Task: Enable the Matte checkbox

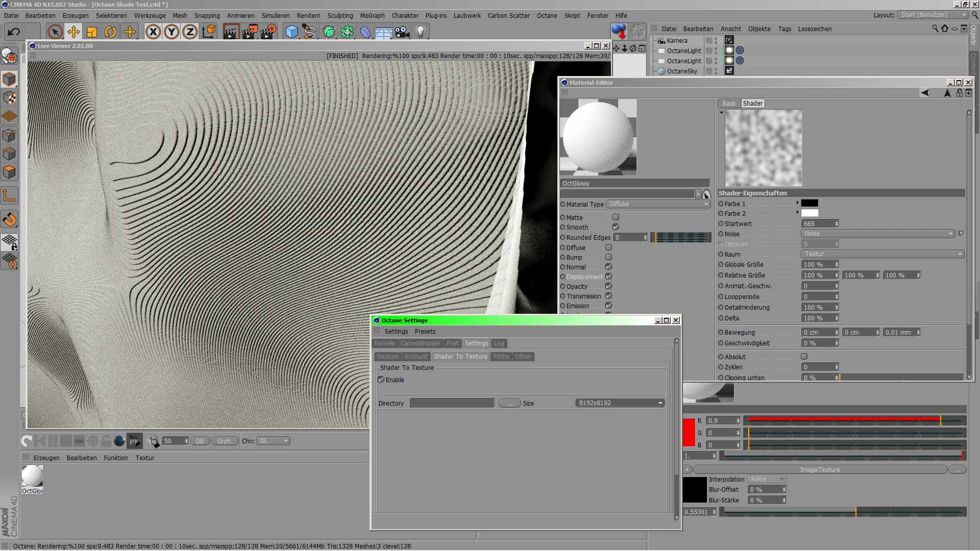Action: (616, 217)
